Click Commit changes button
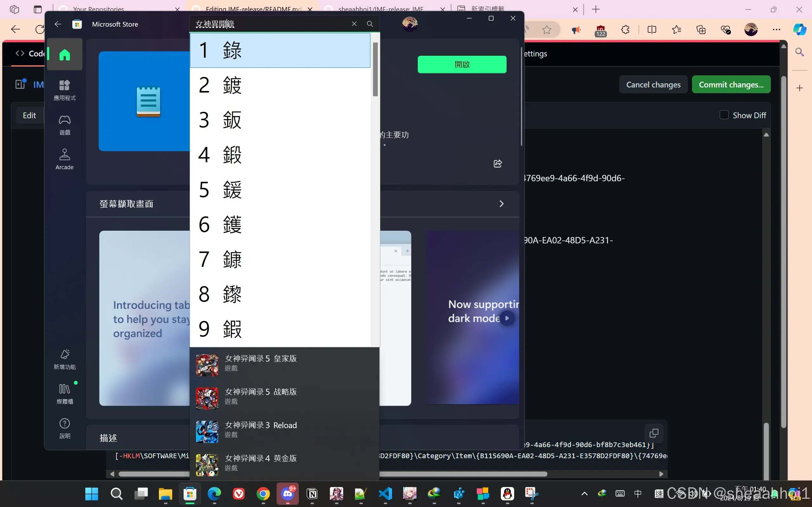 [x=731, y=85]
